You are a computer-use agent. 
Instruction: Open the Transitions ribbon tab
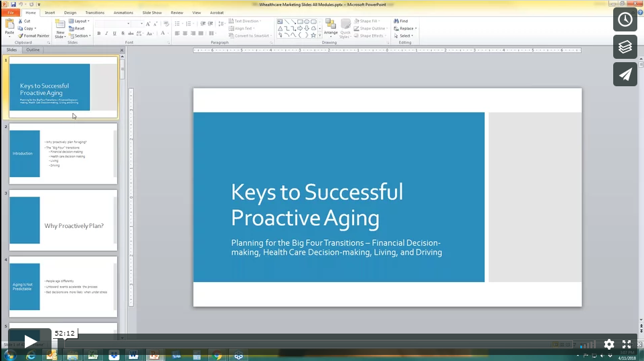click(94, 12)
